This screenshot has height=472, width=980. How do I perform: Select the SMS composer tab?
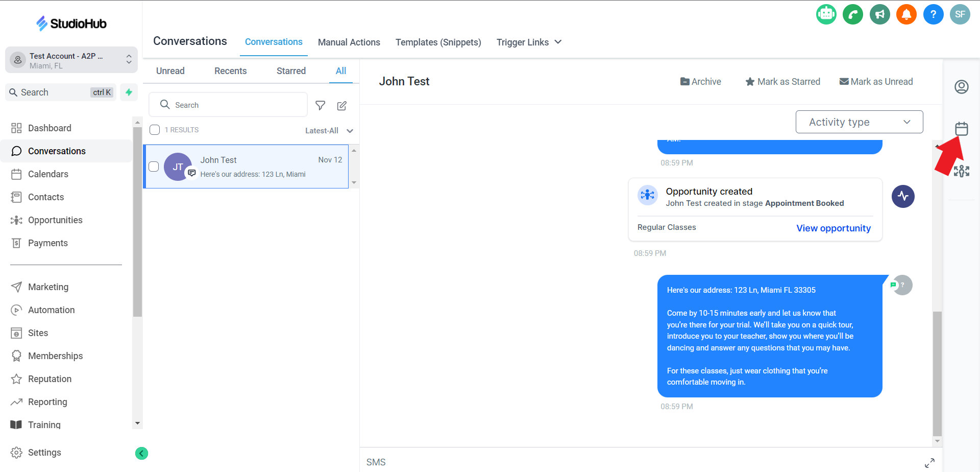coord(376,462)
